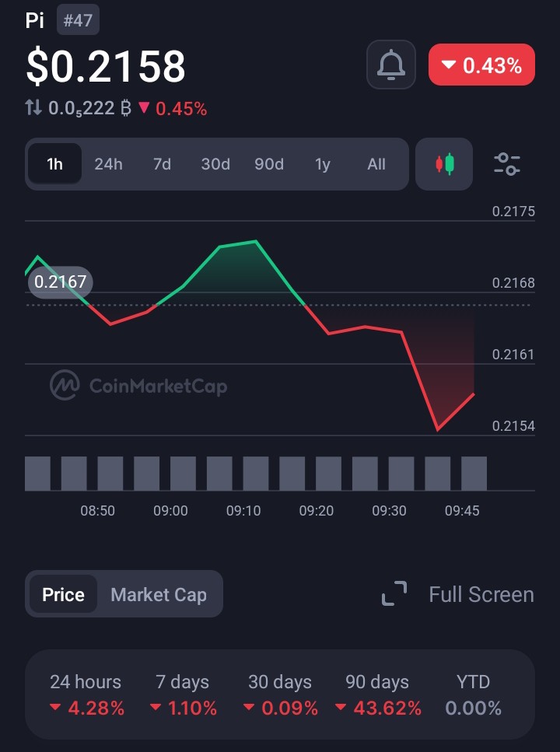Click the CoinMarketCap watermark logo
The image size is (560, 752).
(65, 385)
